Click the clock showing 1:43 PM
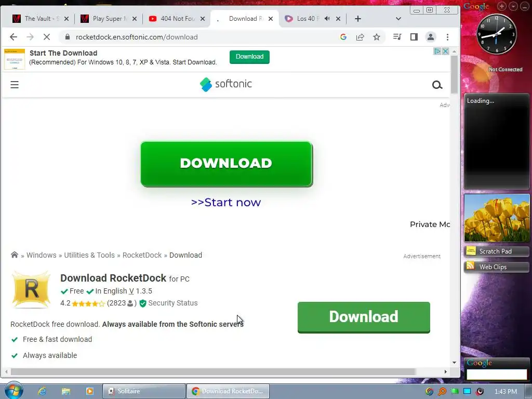Screen dimensions: 532x399 click(x=506, y=392)
